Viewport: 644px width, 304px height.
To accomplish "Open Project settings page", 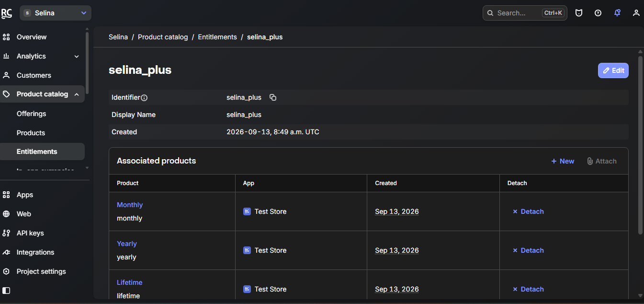I will [x=42, y=271].
